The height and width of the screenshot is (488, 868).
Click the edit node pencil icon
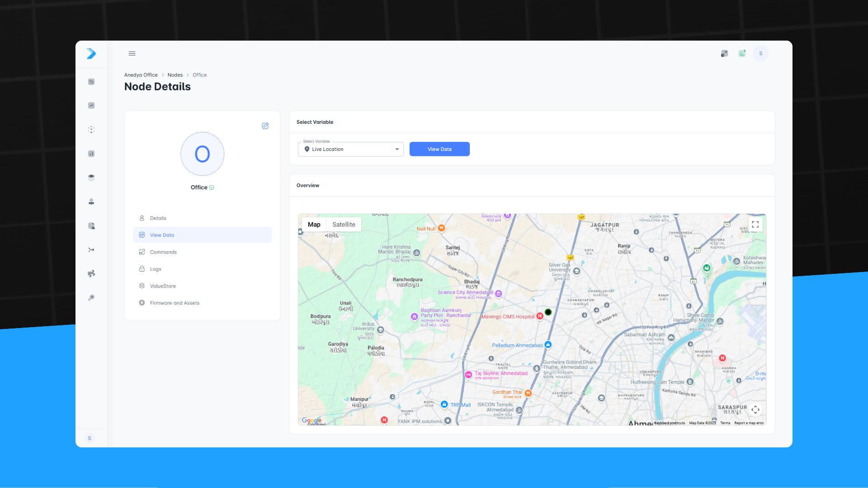pyautogui.click(x=265, y=126)
